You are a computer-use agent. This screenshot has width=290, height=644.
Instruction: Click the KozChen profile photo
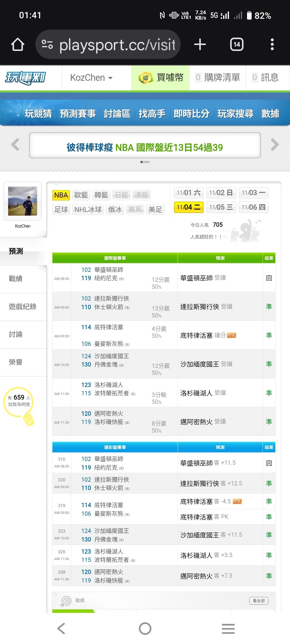(23, 201)
